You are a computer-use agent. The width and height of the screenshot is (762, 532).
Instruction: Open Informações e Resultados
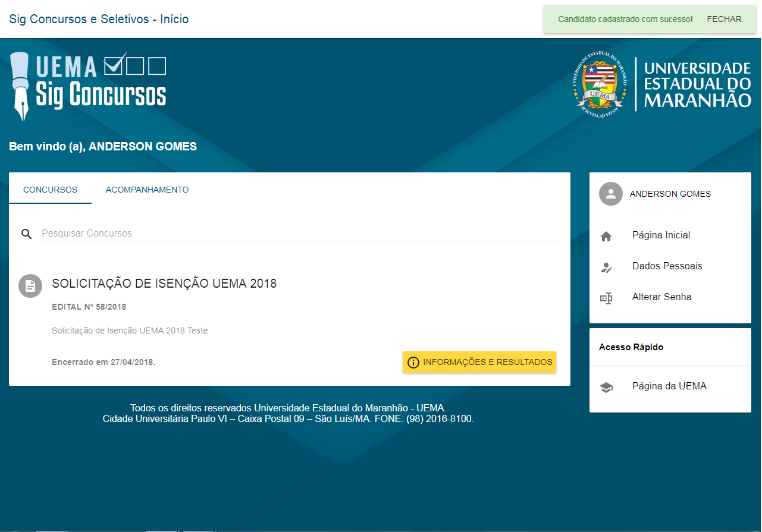[479, 362]
